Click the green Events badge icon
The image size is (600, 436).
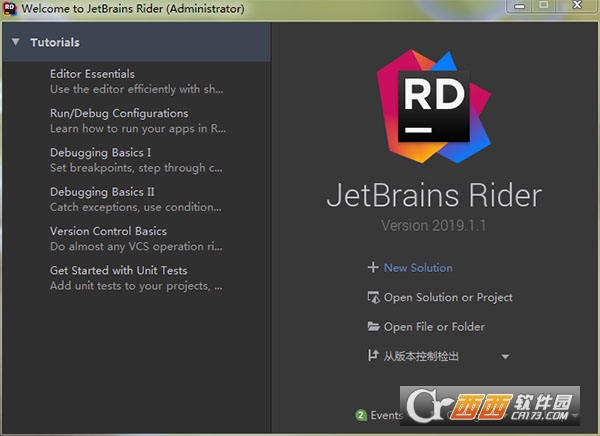(361, 415)
